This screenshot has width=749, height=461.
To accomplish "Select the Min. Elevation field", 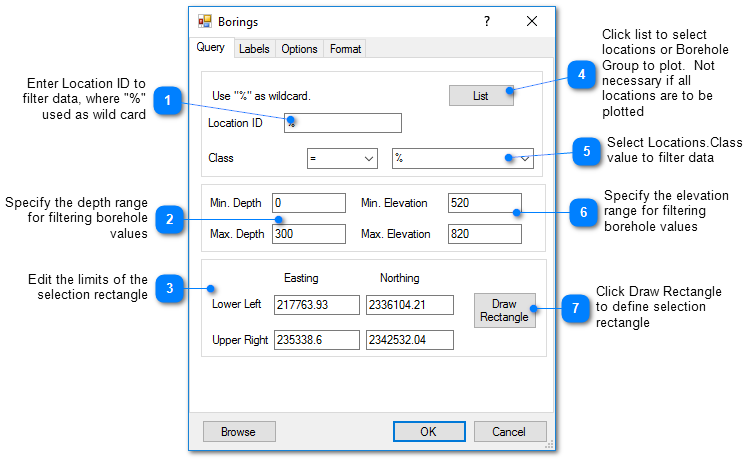I will pos(484,203).
